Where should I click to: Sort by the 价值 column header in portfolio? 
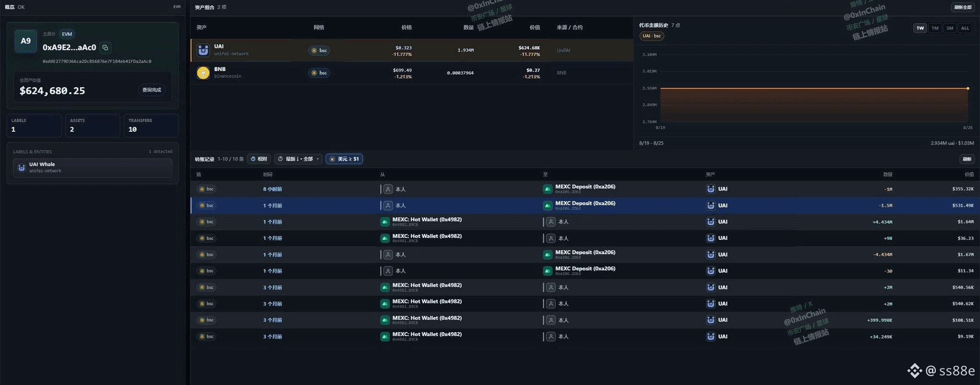coord(535,28)
